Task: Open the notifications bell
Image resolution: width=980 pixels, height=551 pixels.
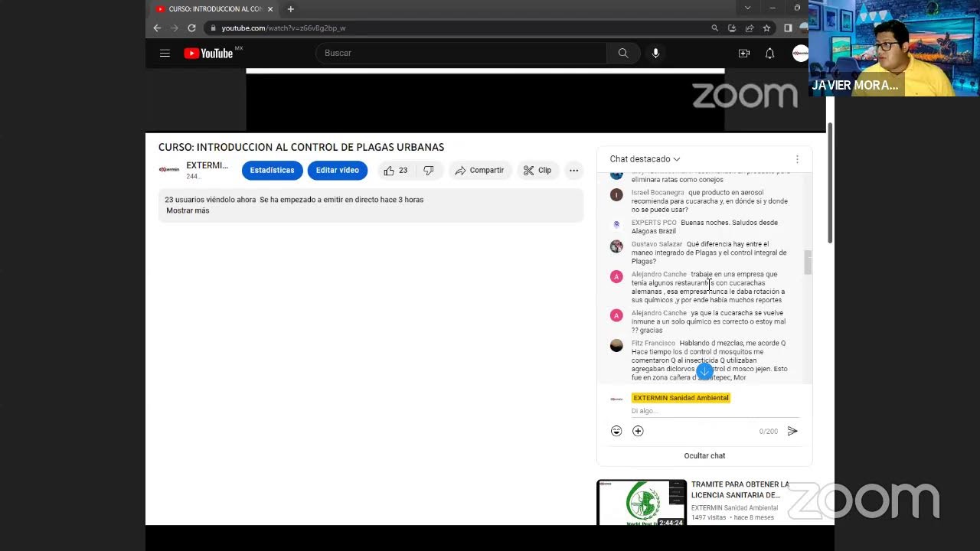Action: [x=770, y=53]
